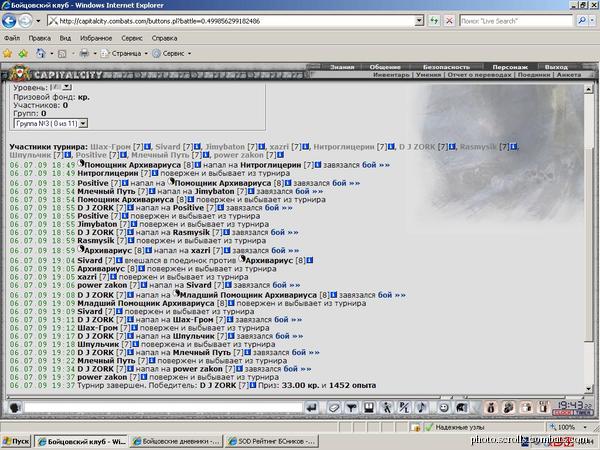Click the page scroll-down arrow
This screenshot has height=450, width=600.
[x=589, y=389]
